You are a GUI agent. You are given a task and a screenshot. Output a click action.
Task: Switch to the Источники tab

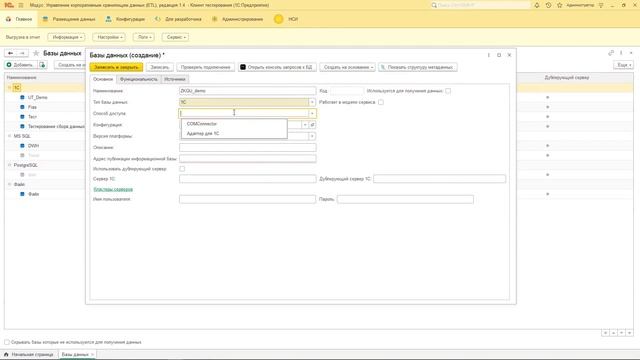pyautogui.click(x=175, y=79)
